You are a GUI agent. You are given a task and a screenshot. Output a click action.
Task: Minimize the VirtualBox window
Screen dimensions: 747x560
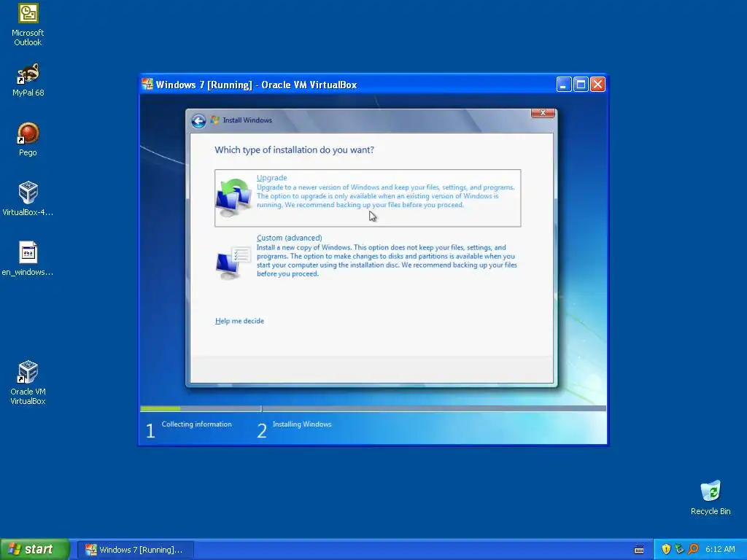point(564,85)
